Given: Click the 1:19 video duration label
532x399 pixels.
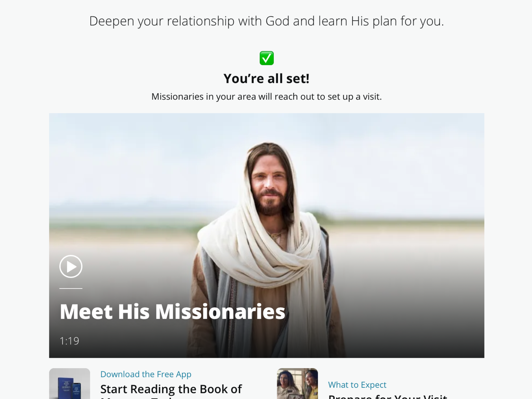Looking at the screenshot, I should click(x=69, y=341).
